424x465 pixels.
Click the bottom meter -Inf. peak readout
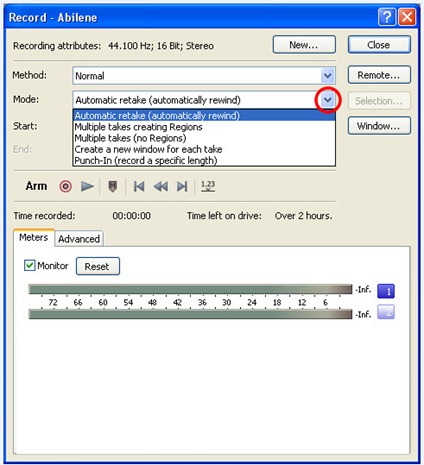click(363, 314)
